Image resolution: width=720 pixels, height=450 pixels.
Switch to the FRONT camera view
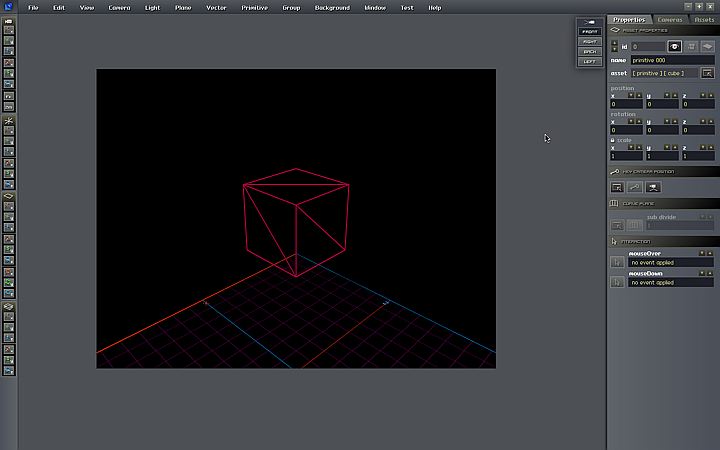coord(589,32)
